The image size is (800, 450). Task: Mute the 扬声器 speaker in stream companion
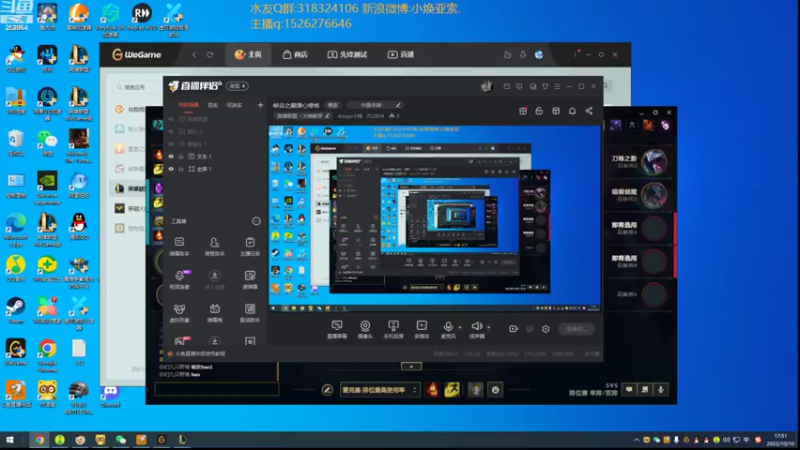point(477,329)
